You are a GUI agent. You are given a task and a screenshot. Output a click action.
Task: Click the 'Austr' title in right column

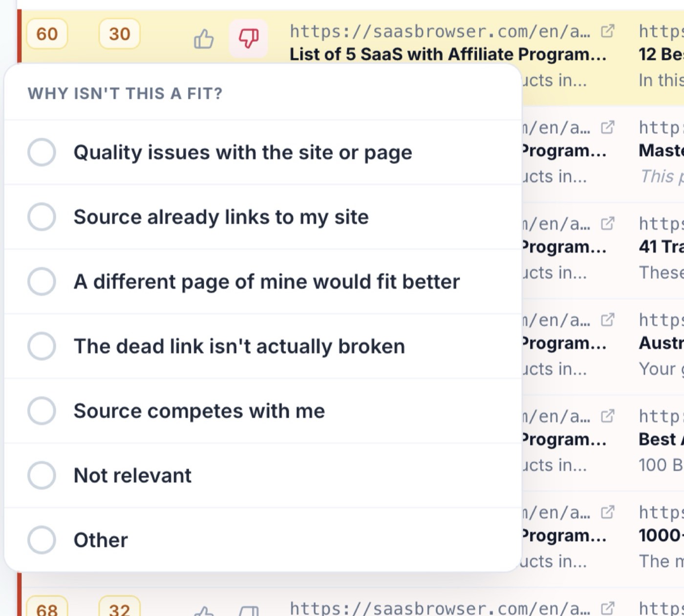pos(661,343)
